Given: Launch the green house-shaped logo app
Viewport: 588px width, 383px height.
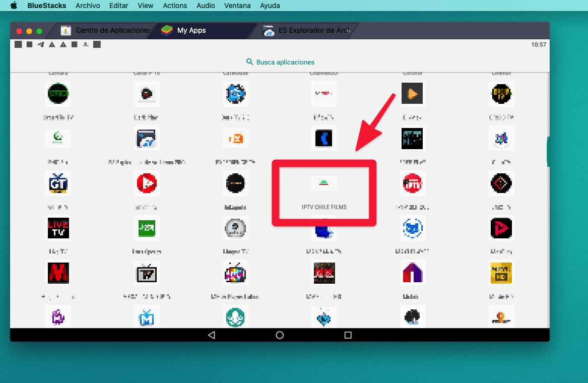Looking at the screenshot, I should coord(58,137).
